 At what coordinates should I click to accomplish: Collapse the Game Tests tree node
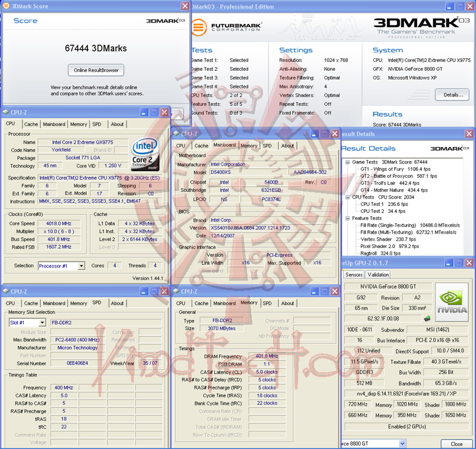pyautogui.click(x=347, y=162)
